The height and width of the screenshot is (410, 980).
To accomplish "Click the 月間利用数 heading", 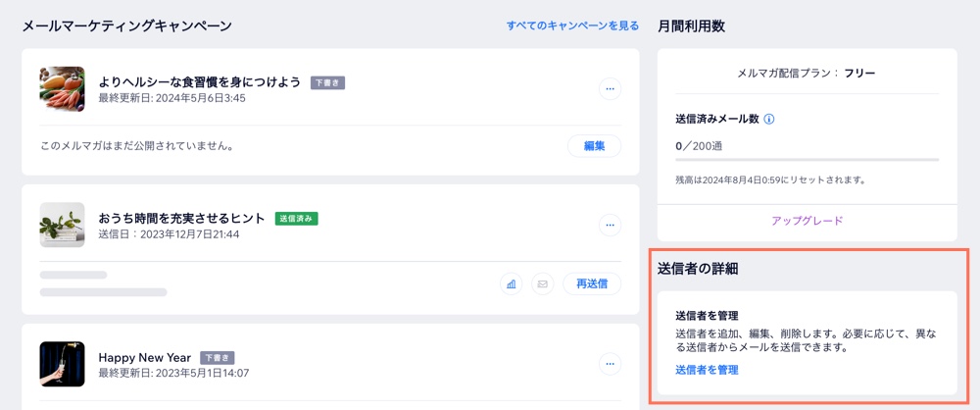I will point(691,26).
